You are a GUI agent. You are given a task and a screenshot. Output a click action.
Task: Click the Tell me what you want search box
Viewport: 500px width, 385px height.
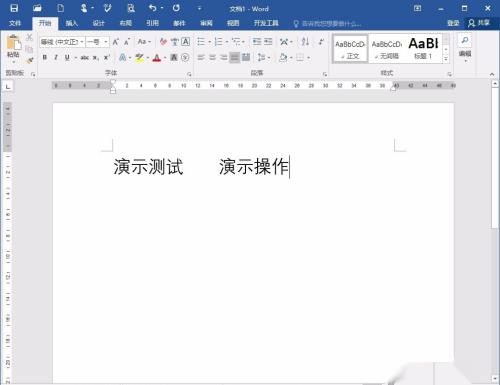click(x=327, y=23)
